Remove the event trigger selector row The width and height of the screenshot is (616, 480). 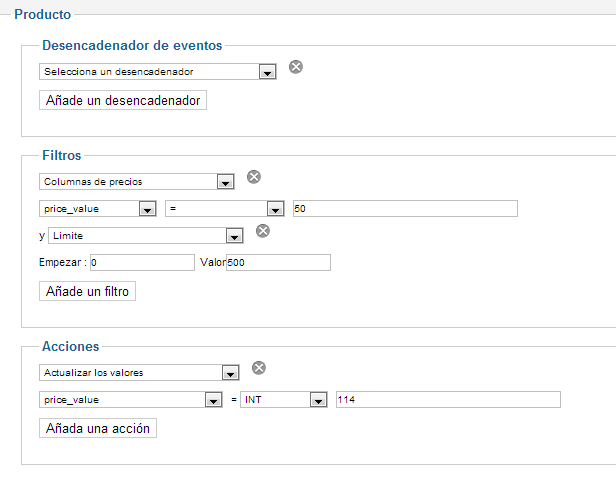click(296, 67)
